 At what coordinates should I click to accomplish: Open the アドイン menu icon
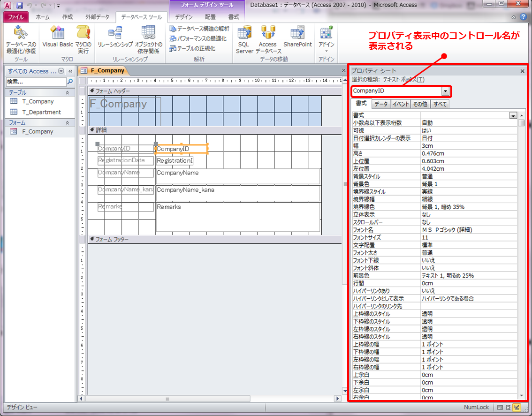(326, 38)
